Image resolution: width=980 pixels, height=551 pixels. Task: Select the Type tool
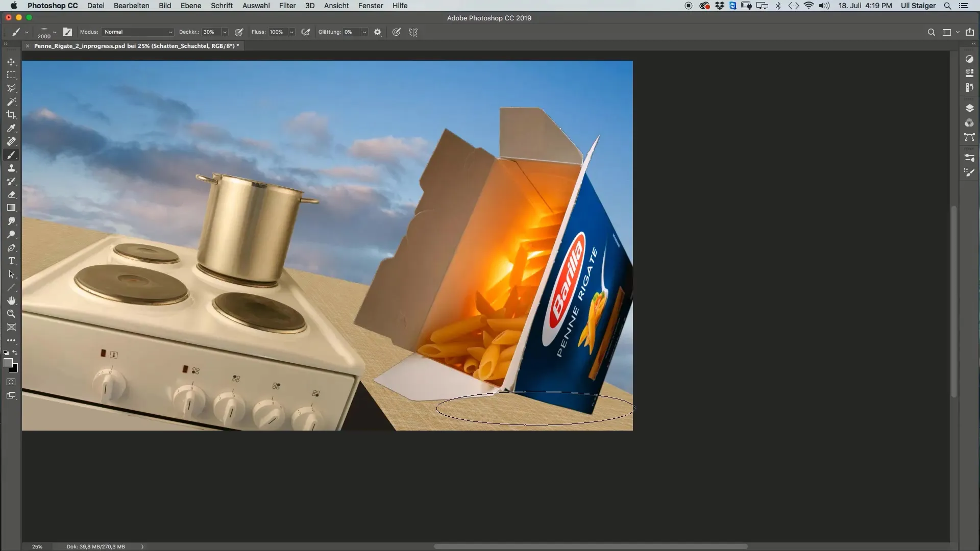[11, 261]
